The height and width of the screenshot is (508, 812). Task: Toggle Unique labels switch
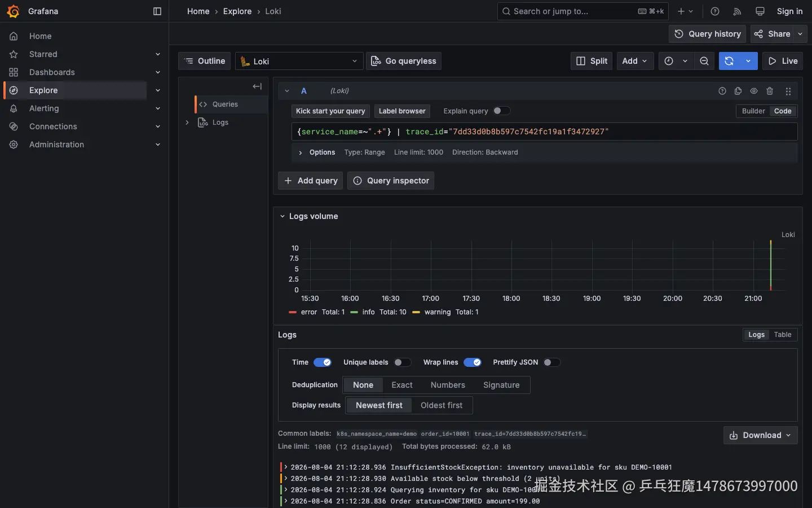[402, 362]
